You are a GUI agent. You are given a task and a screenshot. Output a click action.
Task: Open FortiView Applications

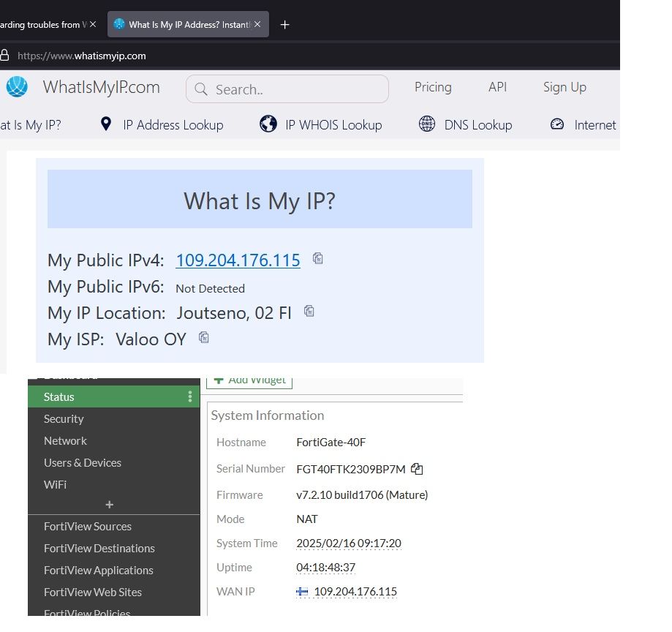pos(98,571)
